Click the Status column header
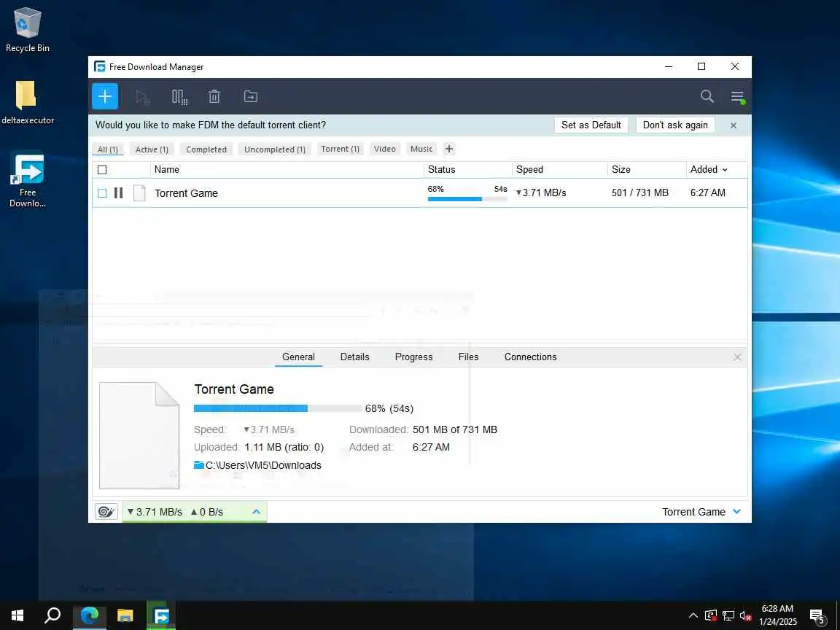Image resolution: width=840 pixels, height=630 pixels. (467, 170)
